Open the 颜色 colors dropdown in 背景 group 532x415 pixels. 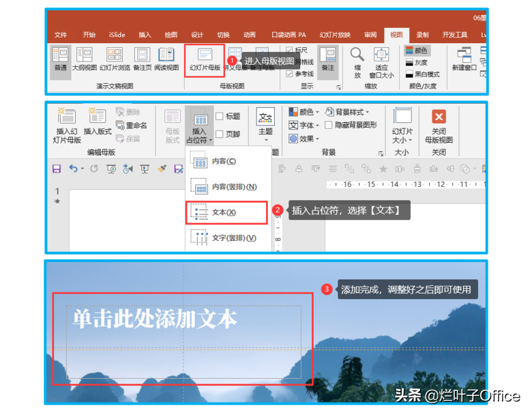click(304, 112)
